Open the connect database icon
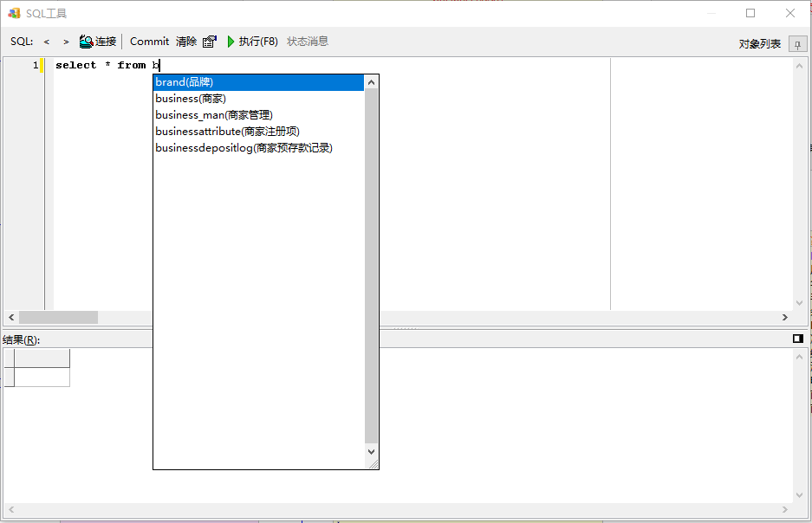The image size is (812, 523). (86, 42)
